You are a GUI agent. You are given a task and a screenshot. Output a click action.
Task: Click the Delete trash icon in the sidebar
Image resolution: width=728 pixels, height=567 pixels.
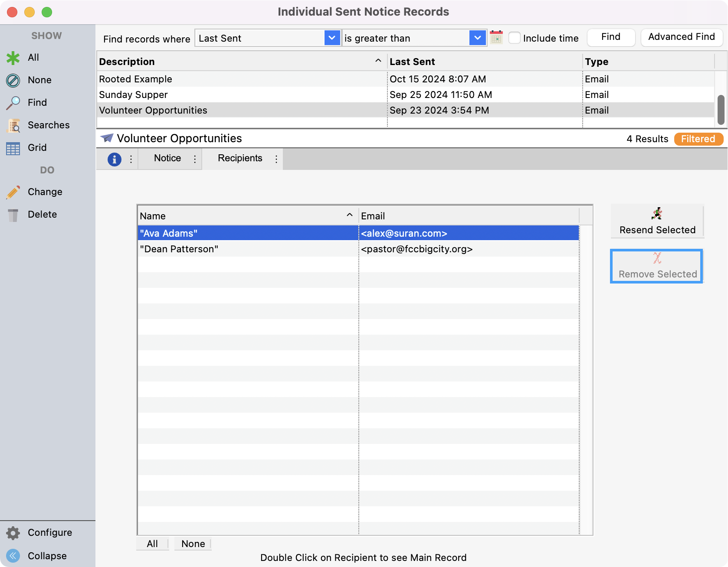pyautogui.click(x=13, y=214)
